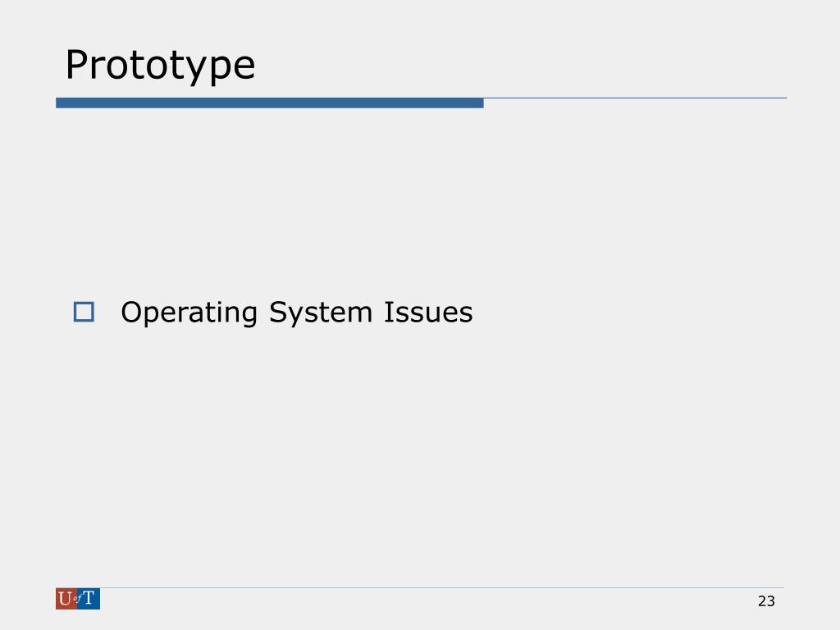Click the word 'Issues' in the bullet
This screenshot has height=630, width=840.
(428, 312)
